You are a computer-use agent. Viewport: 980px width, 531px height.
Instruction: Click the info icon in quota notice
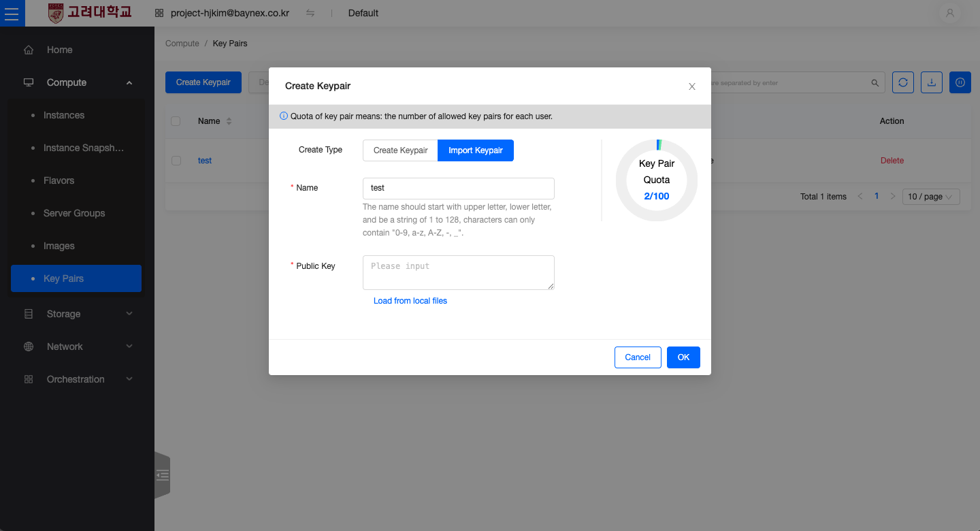point(284,116)
